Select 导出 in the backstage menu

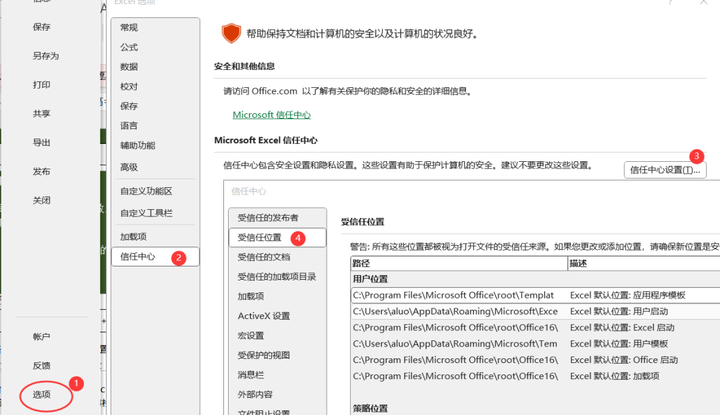pos(41,143)
